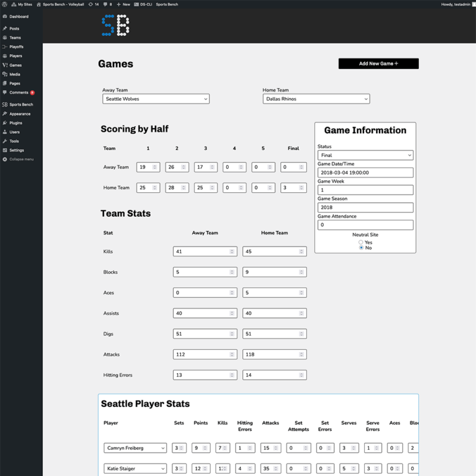This screenshot has width=476, height=476.
Task: Click the Home Team set 2 score field
Action: [x=177, y=188]
